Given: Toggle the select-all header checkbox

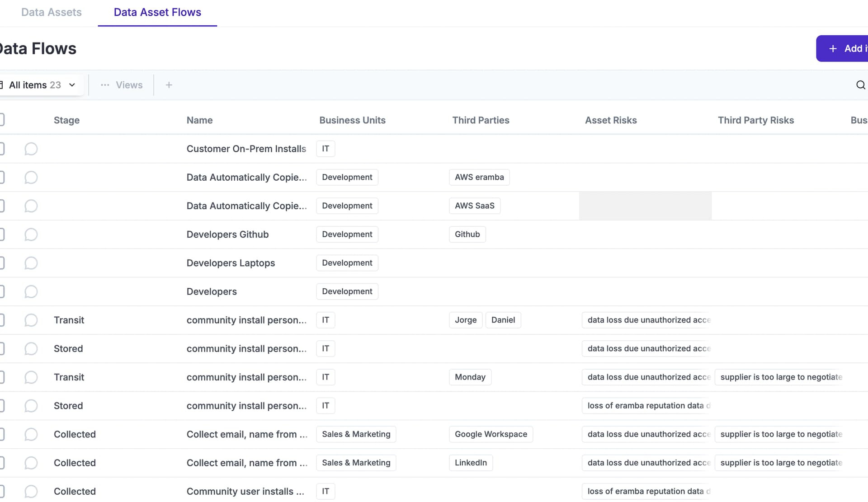Looking at the screenshot, I should [1, 120].
